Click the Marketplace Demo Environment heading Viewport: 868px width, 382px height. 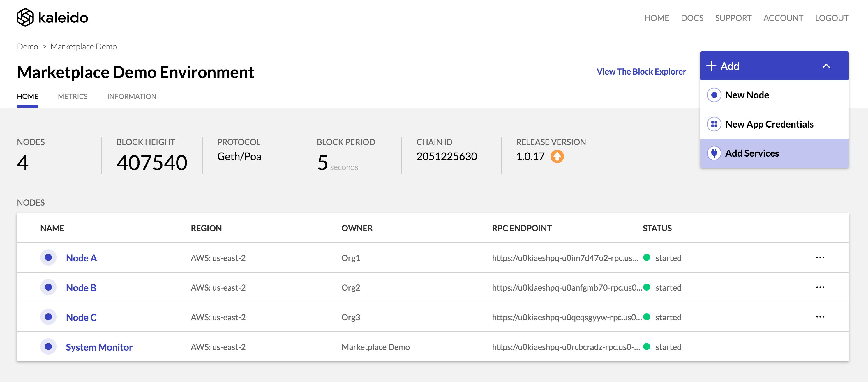tap(135, 72)
